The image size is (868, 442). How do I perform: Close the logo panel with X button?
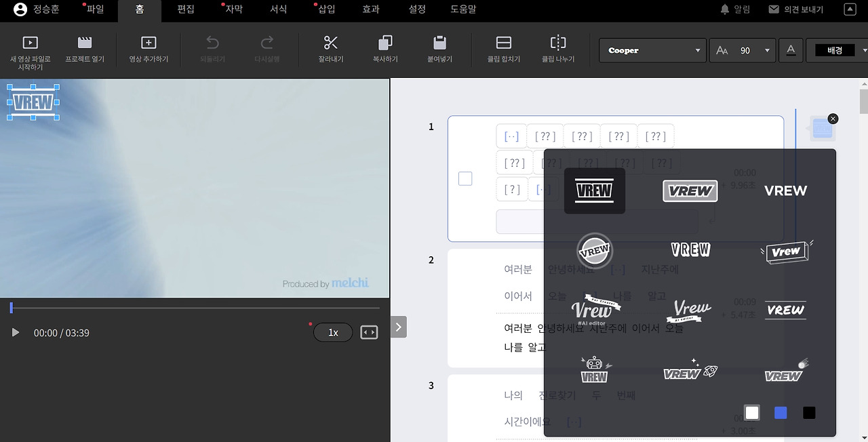point(833,119)
